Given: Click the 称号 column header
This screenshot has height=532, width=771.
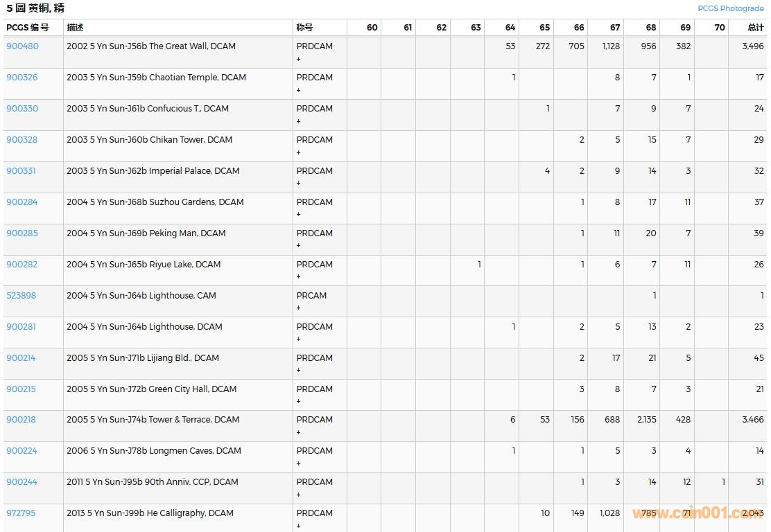Looking at the screenshot, I should click(x=304, y=28).
